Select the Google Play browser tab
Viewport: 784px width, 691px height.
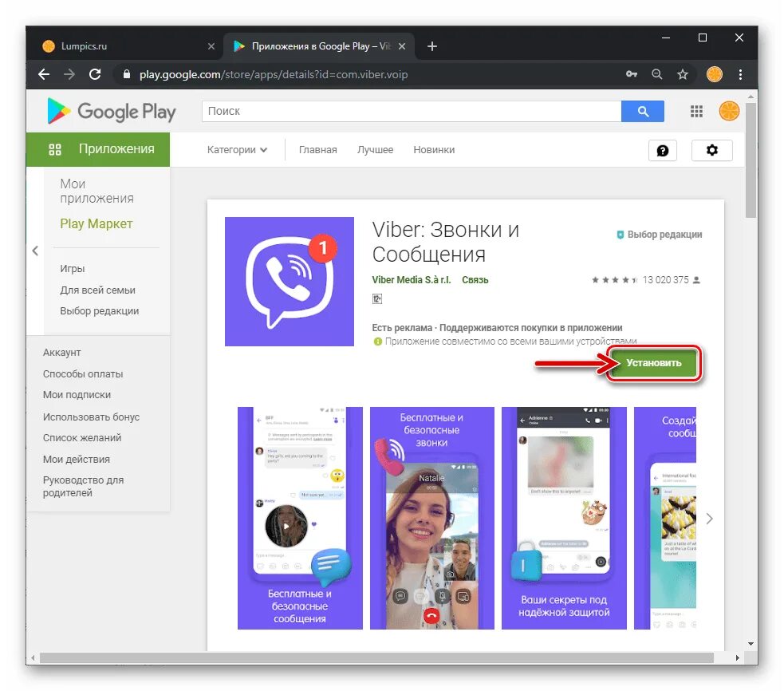pos(319,46)
